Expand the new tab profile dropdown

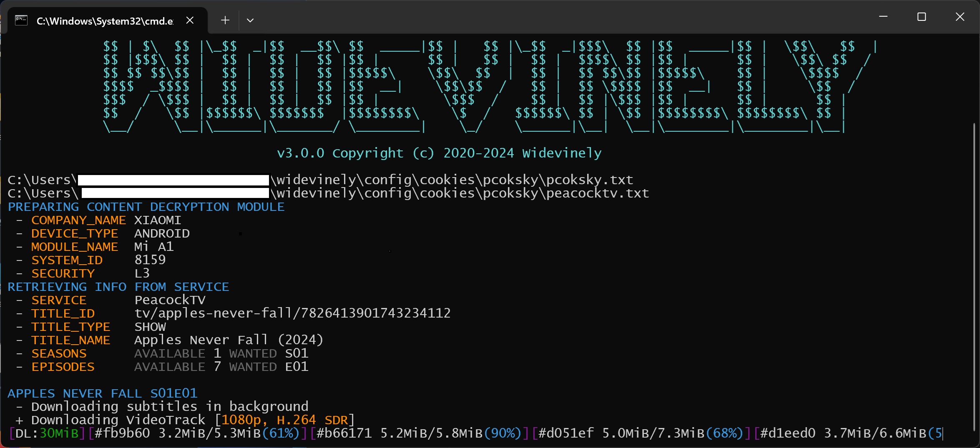click(250, 20)
